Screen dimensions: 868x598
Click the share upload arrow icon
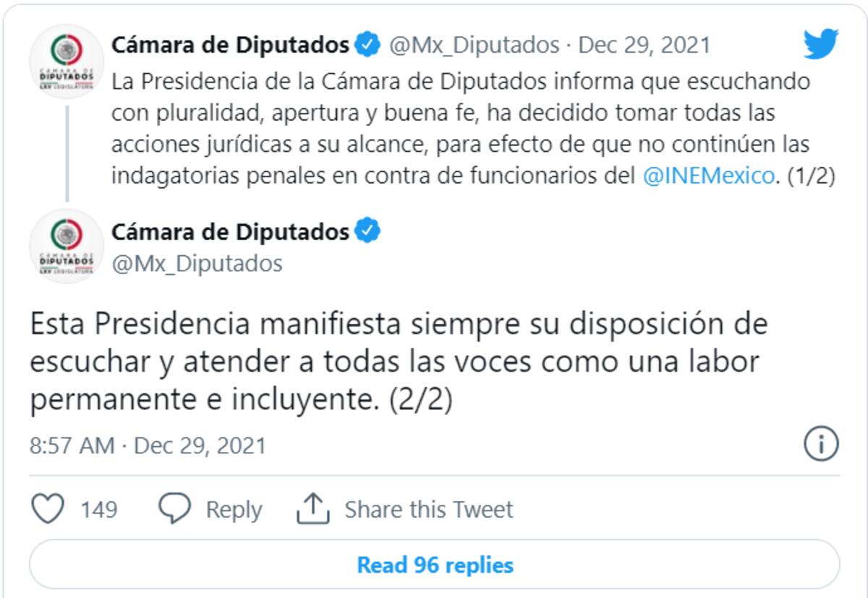coord(312,508)
